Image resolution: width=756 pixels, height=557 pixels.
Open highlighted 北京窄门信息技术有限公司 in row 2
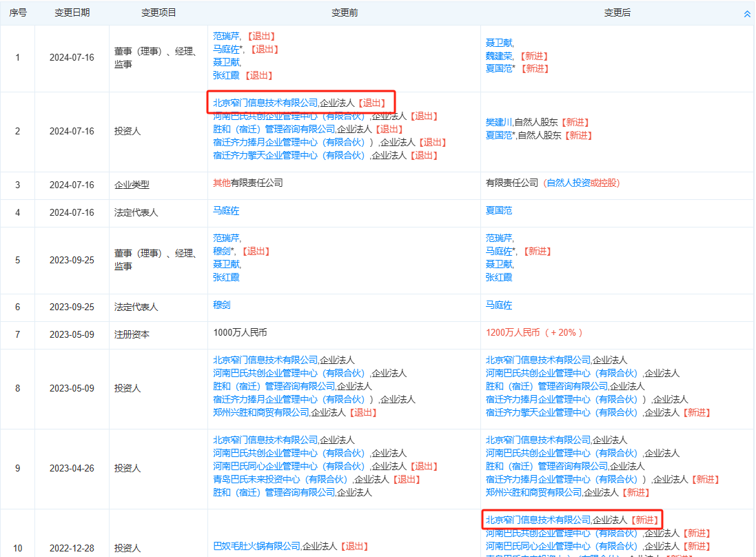[265, 103]
